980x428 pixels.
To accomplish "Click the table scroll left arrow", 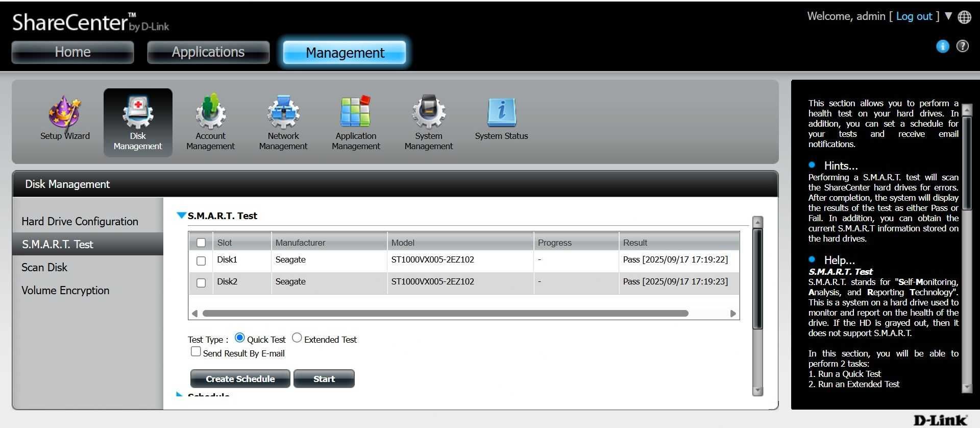I will coord(194,313).
